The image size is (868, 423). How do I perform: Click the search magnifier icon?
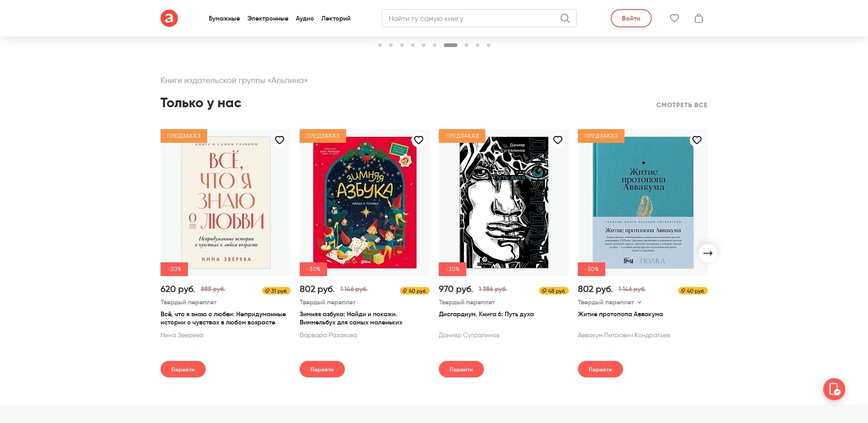coord(565,18)
